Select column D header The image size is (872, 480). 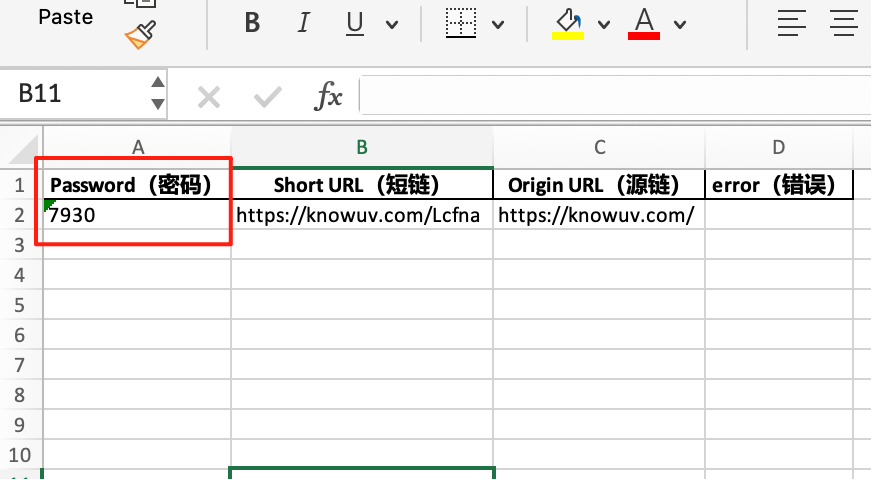coord(779,147)
